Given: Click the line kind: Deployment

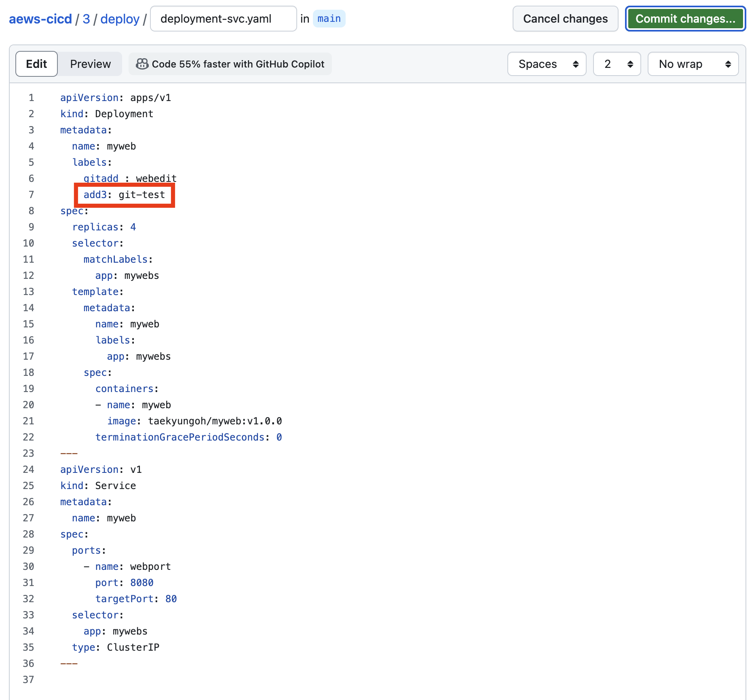Looking at the screenshot, I should [107, 114].
